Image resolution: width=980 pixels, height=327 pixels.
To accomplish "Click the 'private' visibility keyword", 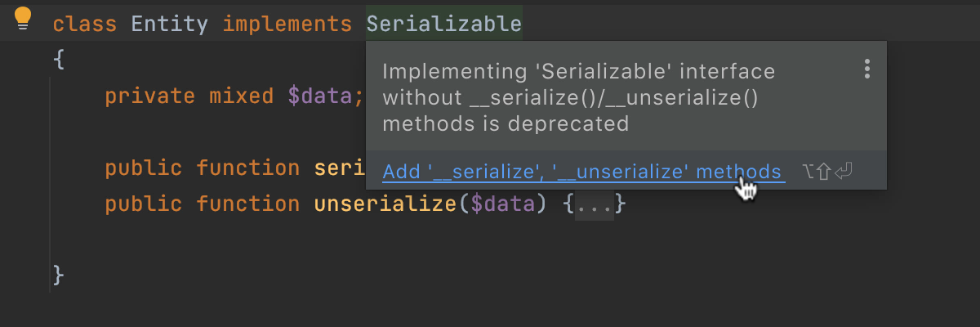I will pos(149,96).
